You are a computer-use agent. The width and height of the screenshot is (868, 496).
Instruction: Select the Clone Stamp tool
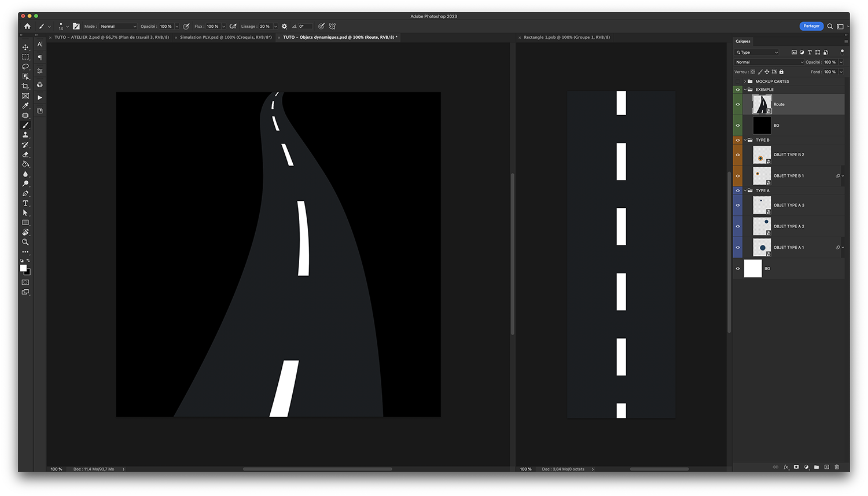pos(25,135)
